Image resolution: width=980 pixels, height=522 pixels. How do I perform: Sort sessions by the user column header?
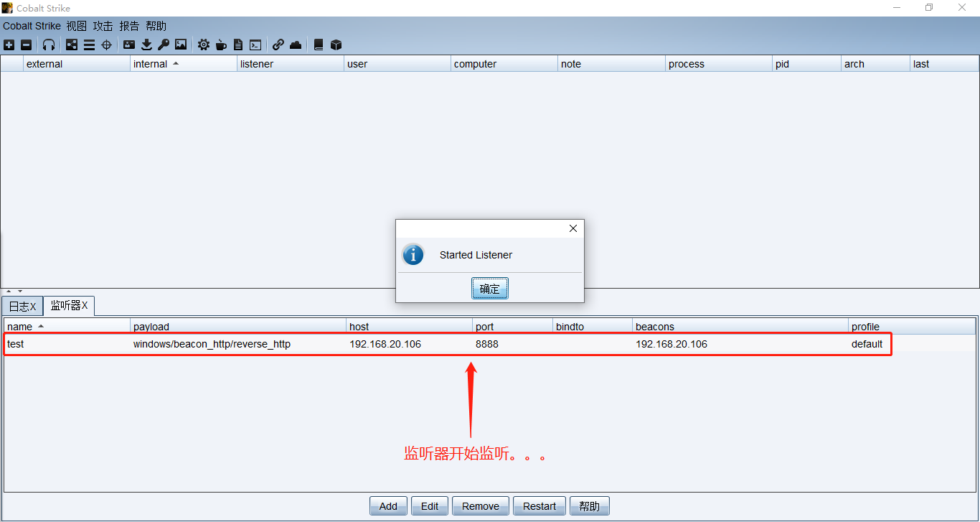(x=397, y=64)
